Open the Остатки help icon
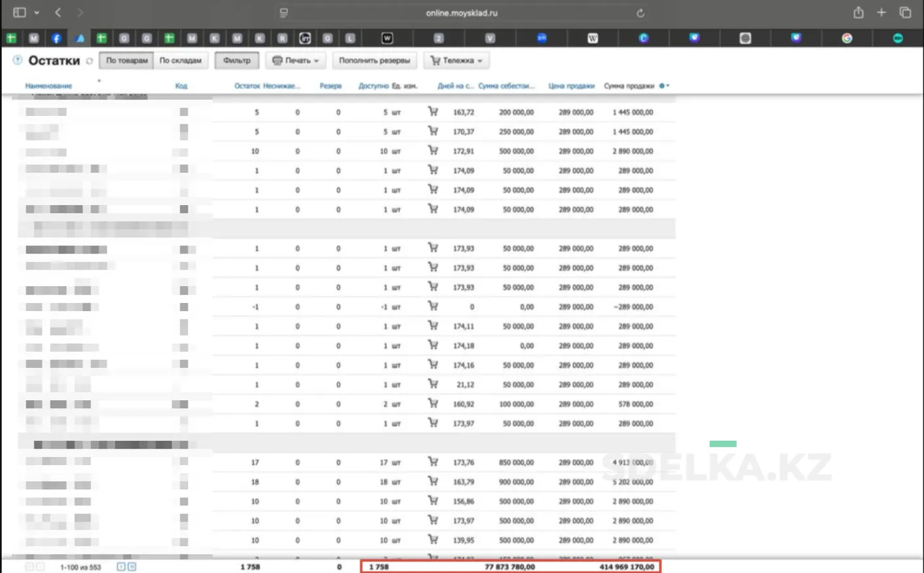This screenshot has height=573, width=924. coord(18,60)
